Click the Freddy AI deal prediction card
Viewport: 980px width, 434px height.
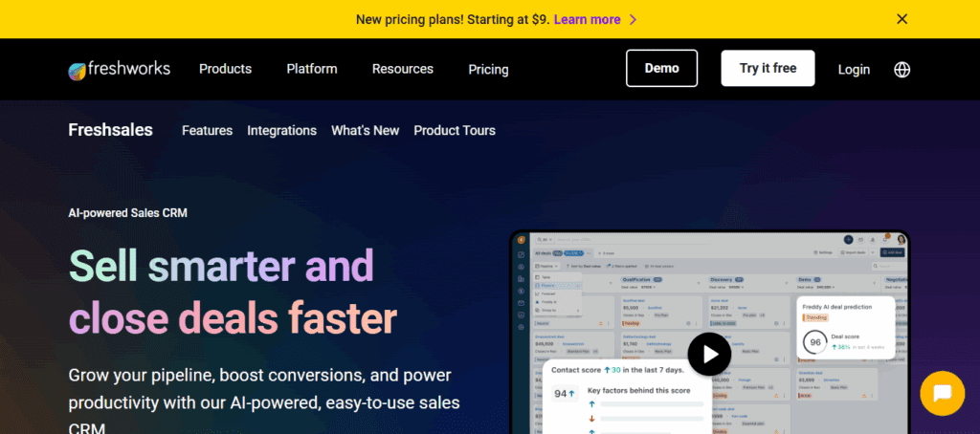click(x=846, y=327)
